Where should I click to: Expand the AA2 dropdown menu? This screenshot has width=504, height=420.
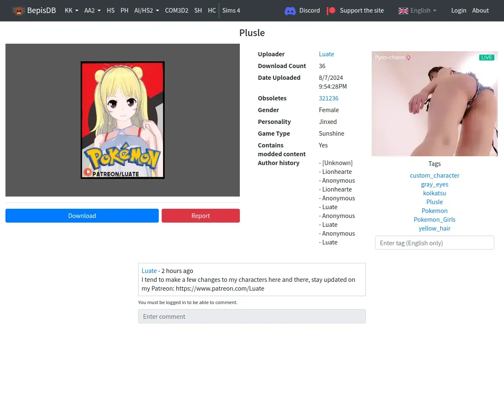click(x=92, y=10)
